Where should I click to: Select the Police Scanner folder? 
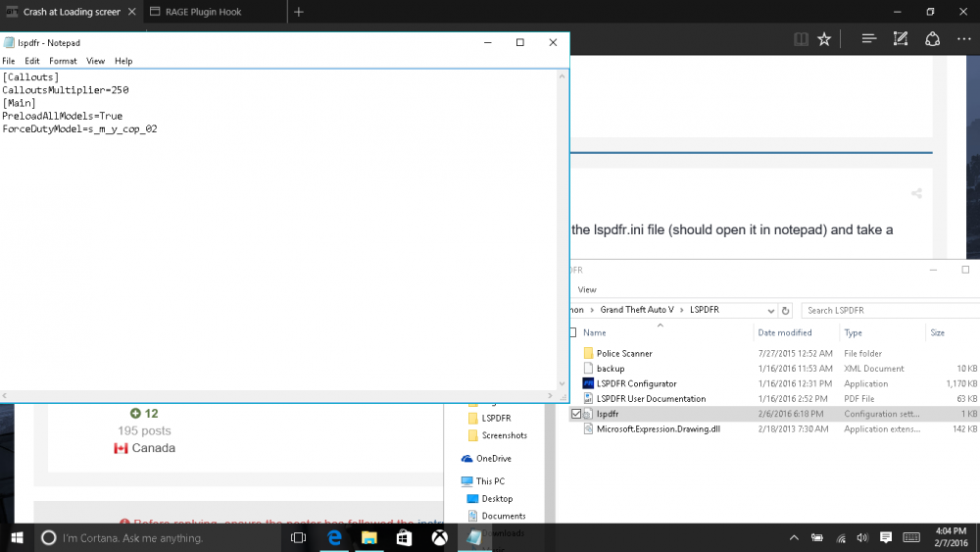point(623,353)
